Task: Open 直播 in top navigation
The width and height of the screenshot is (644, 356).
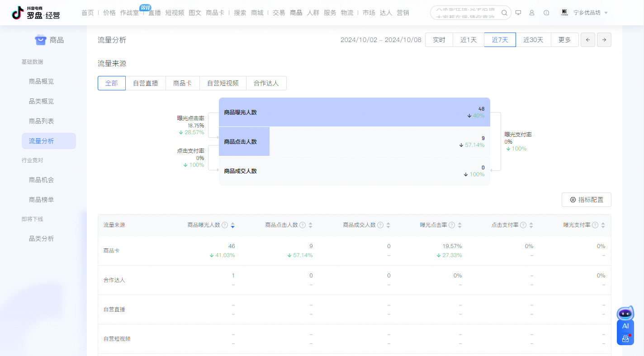Action: [x=155, y=13]
